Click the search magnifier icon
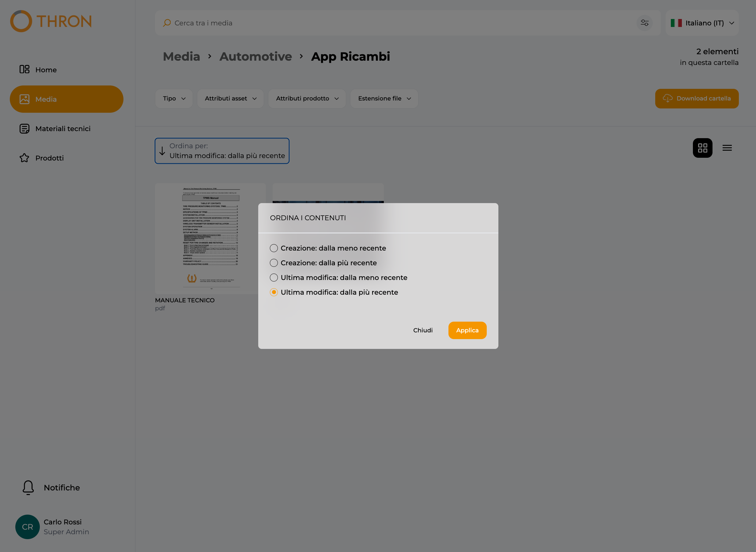Viewport: 756px width, 552px height. point(167,23)
